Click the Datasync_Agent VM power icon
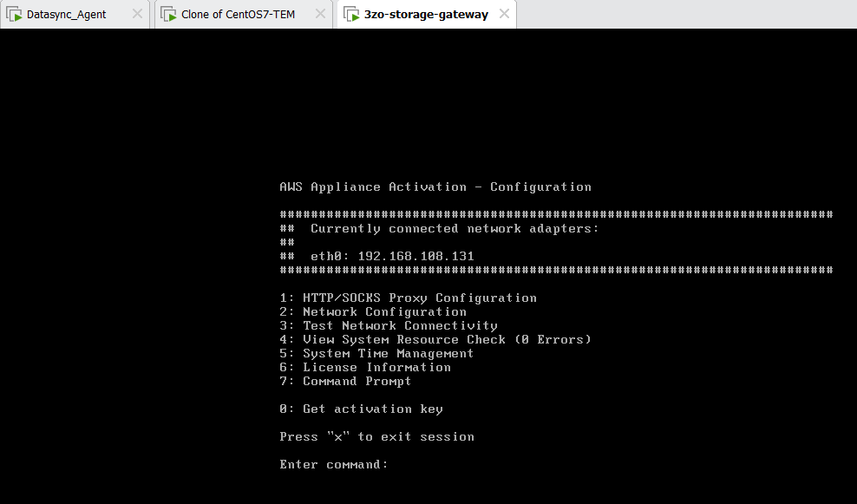This screenshot has width=857, height=504. [x=14, y=14]
